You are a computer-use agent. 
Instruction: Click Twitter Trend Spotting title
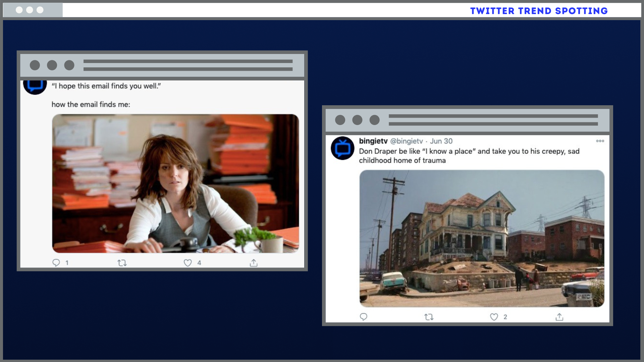pyautogui.click(x=539, y=11)
